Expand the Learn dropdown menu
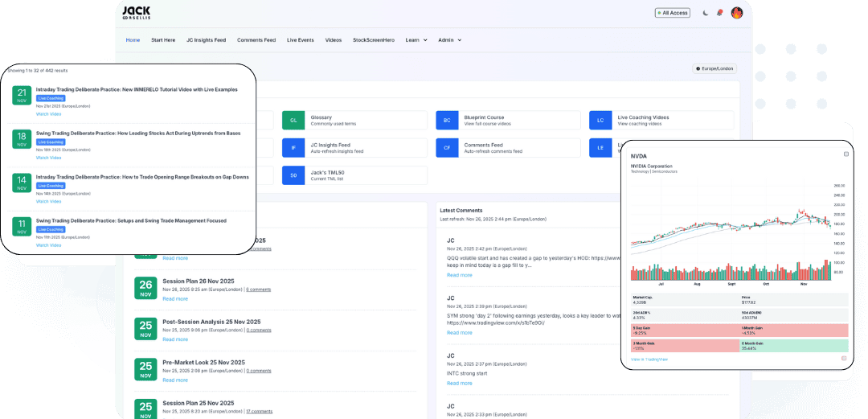The width and height of the screenshot is (868, 419). [x=416, y=40]
